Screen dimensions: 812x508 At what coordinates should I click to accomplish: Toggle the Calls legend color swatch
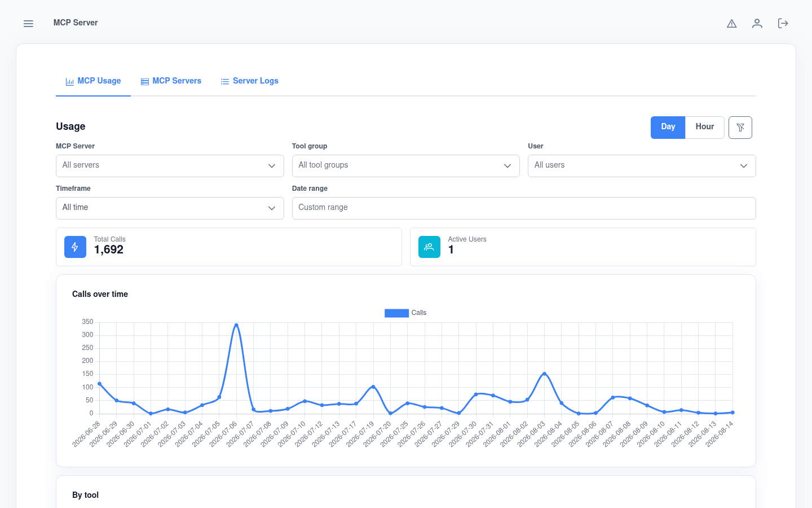tap(396, 313)
